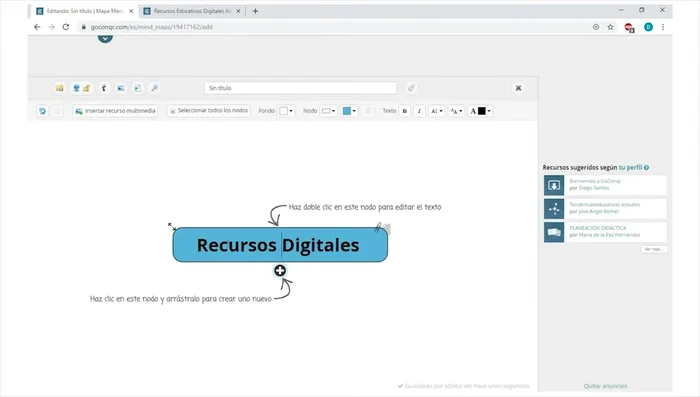Open the text alignment dropdown

(x=437, y=111)
